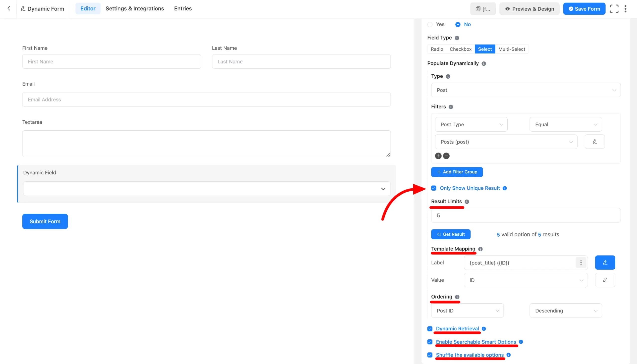
Task: Click the Save Form button
Action: [x=584, y=8]
